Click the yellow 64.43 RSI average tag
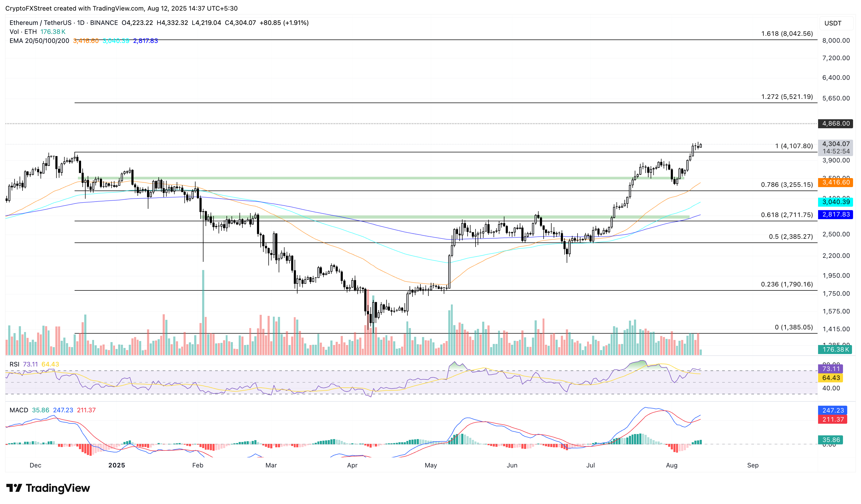This screenshot has height=504, width=861. (831, 378)
